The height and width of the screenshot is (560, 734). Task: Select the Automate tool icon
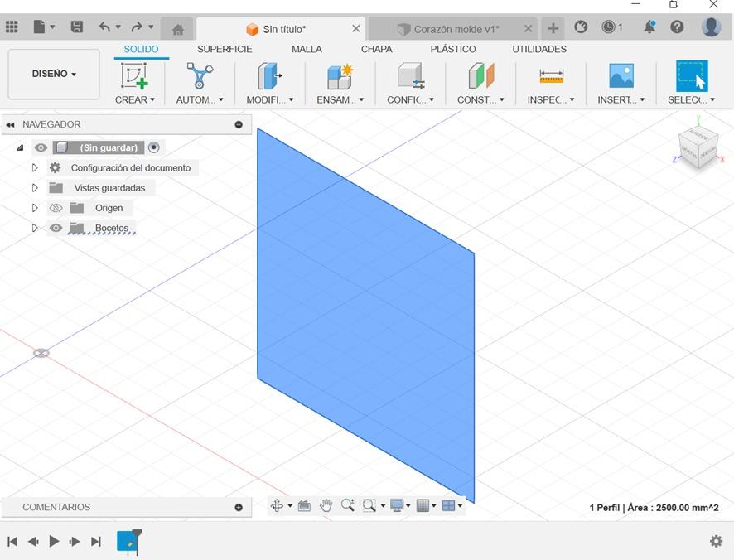[x=200, y=76]
